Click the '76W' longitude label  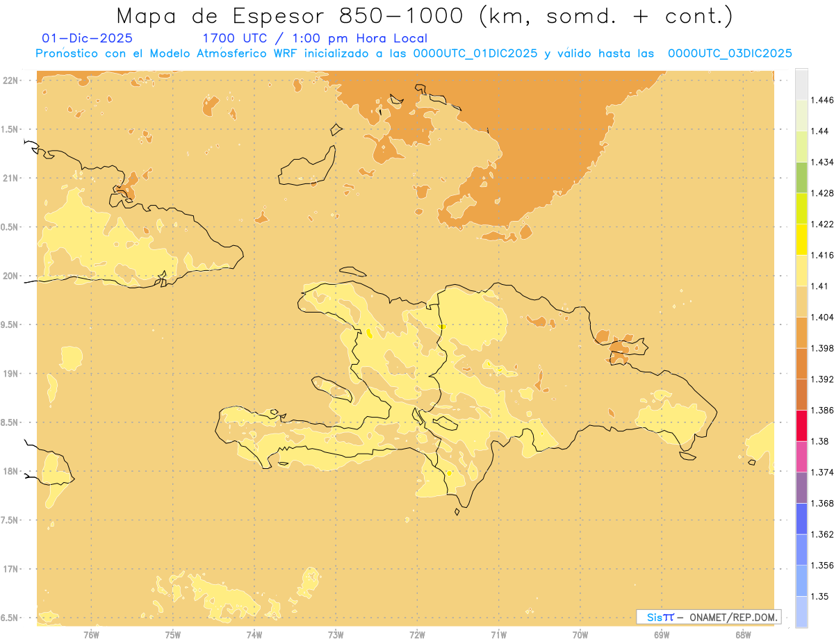91,635
